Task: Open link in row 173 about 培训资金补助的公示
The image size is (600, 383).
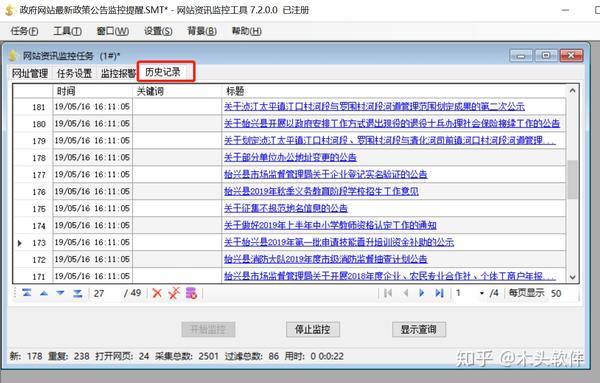Action: pyautogui.click(x=339, y=242)
